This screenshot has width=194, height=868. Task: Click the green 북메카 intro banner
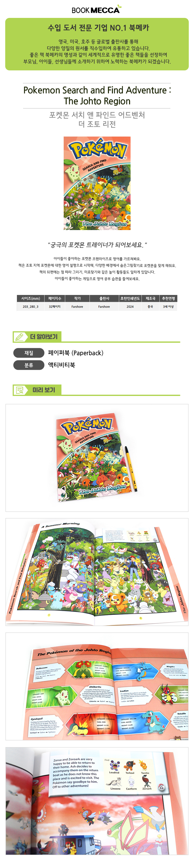click(97, 44)
